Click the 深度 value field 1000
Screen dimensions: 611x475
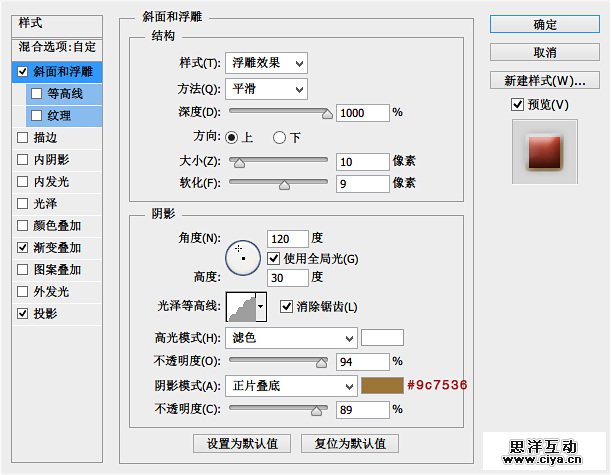(x=363, y=113)
